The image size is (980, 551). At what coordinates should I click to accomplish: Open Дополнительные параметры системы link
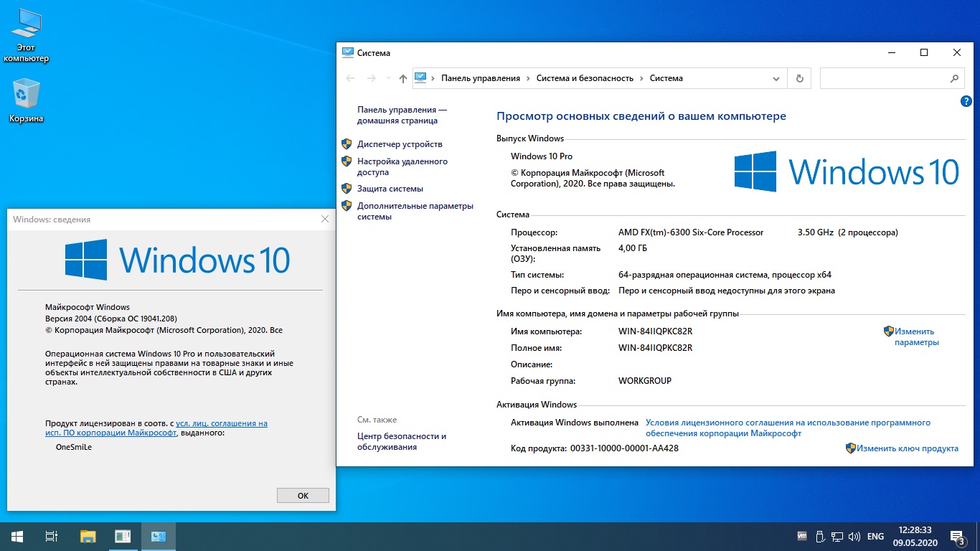click(x=415, y=211)
